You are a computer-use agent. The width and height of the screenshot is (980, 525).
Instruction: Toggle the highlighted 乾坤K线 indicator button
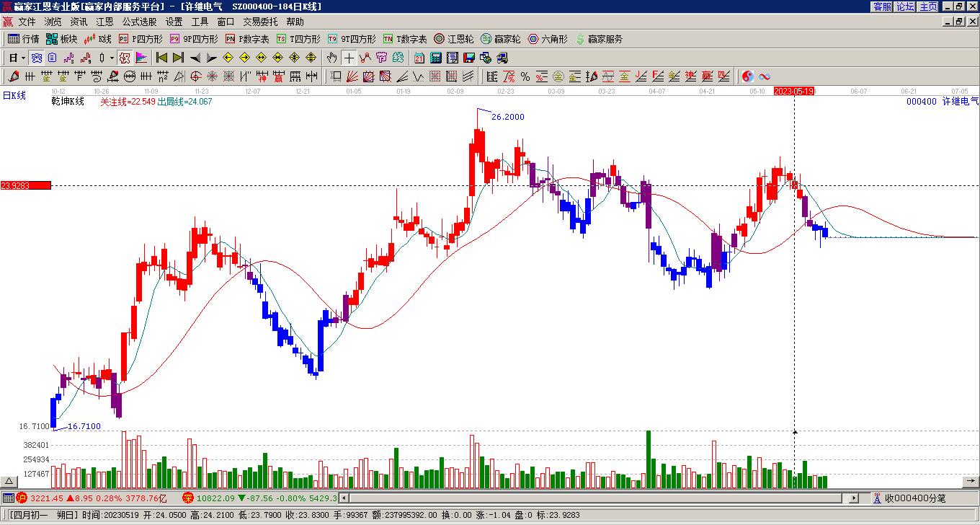click(x=125, y=58)
